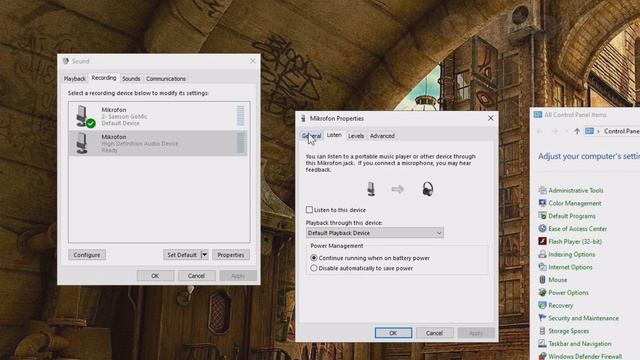The width and height of the screenshot is (640, 360).
Task: Open the Playback tab in Sound
Action: (75, 78)
